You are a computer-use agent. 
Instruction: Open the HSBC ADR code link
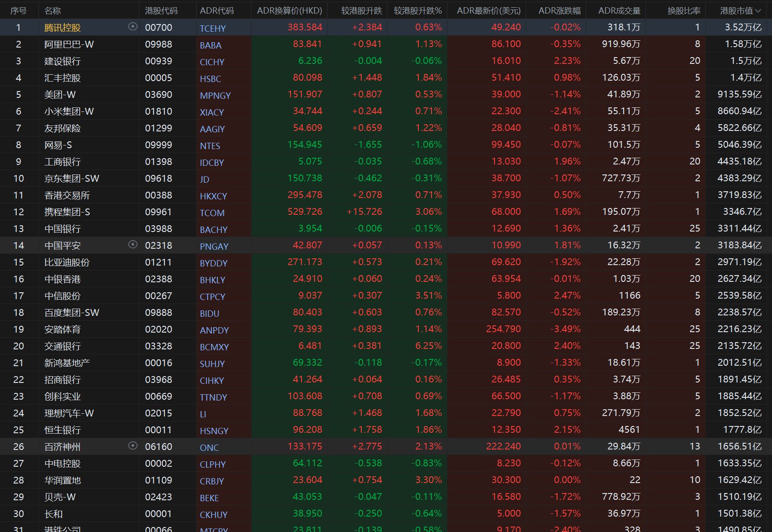pos(210,79)
